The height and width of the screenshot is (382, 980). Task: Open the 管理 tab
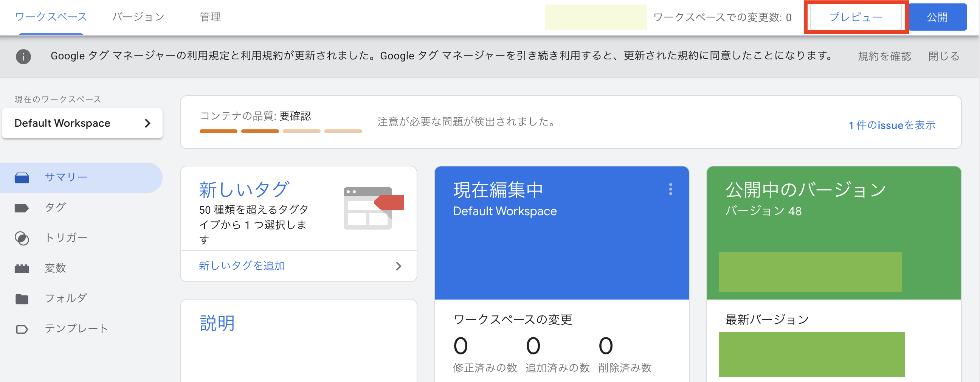[x=210, y=17]
